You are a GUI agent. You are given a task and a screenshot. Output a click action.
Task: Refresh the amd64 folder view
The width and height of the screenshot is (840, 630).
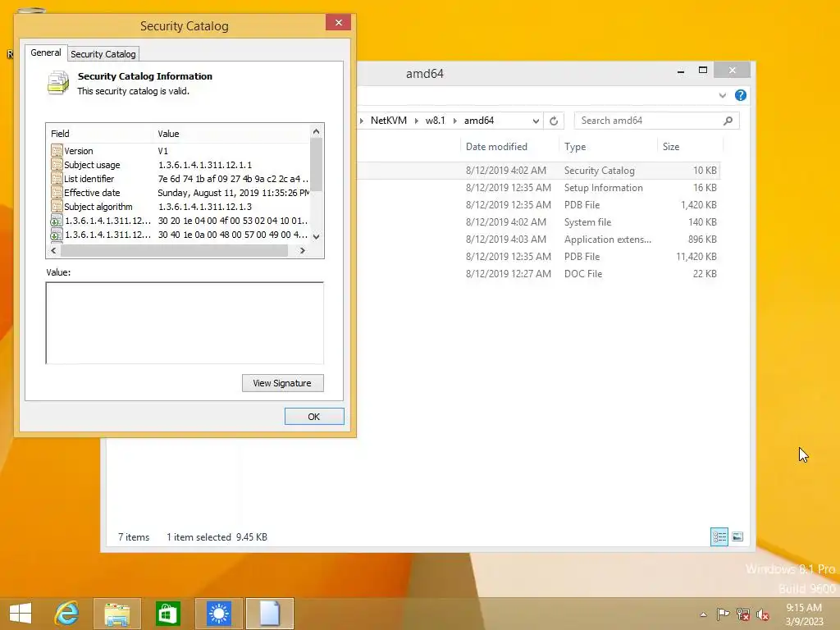(x=554, y=121)
